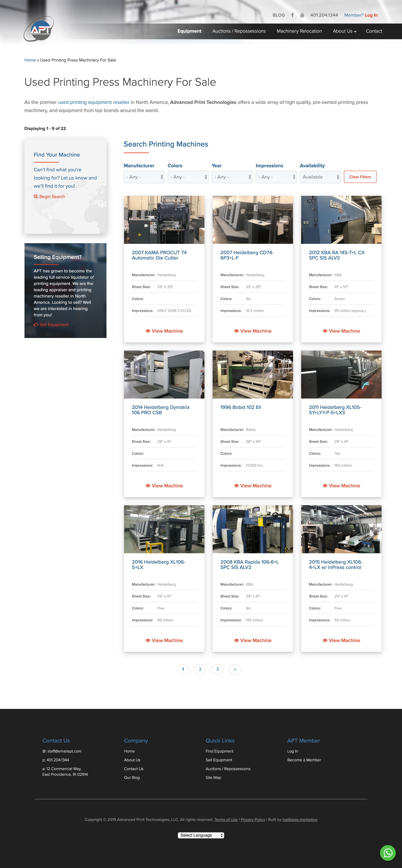Click footer Become a Member link

[x=304, y=760]
